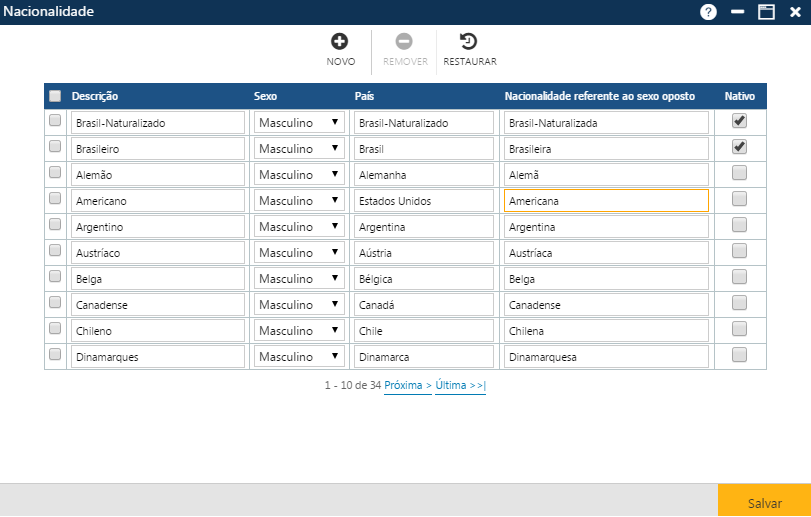
Task: Maximize the Nacionalidade window
Action: pyautogui.click(x=766, y=12)
